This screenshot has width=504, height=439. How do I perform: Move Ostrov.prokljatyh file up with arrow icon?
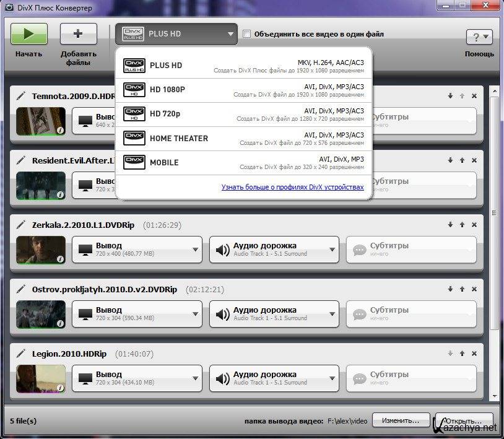pyautogui.click(x=462, y=289)
